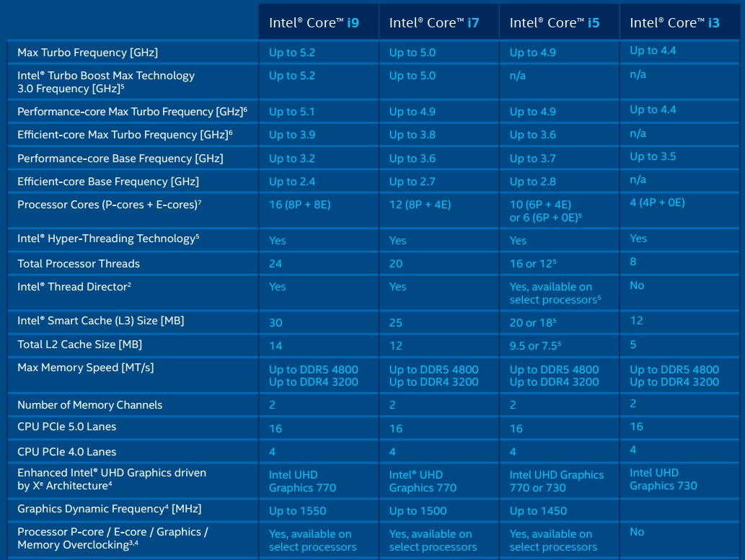Click Intel Hyper-Threading Technology row label
This screenshot has width=745, height=560.
[x=108, y=239]
